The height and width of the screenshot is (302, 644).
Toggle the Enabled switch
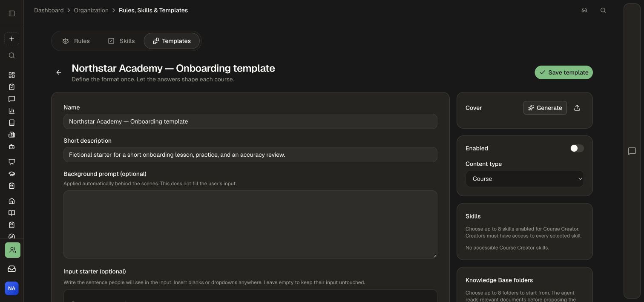[577, 148]
